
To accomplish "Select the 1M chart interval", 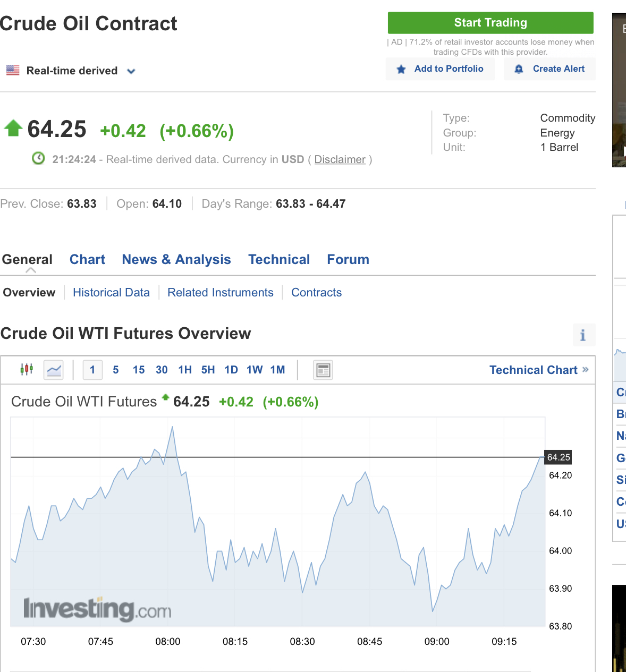I will pos(277,370).
